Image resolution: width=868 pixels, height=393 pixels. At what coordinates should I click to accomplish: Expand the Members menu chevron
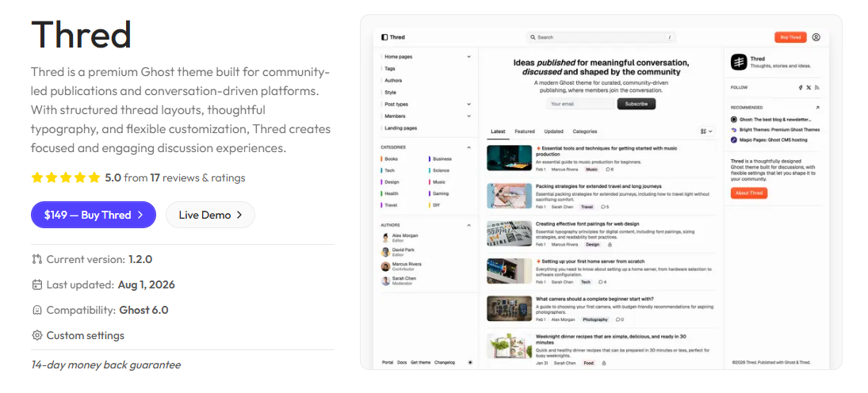pyautogui.click(x=468, y=116)
